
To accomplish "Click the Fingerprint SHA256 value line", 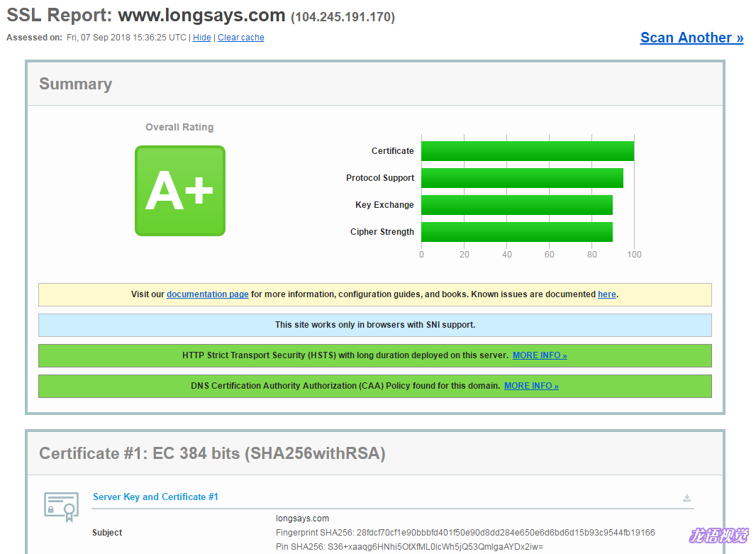I will click(465, 533).
